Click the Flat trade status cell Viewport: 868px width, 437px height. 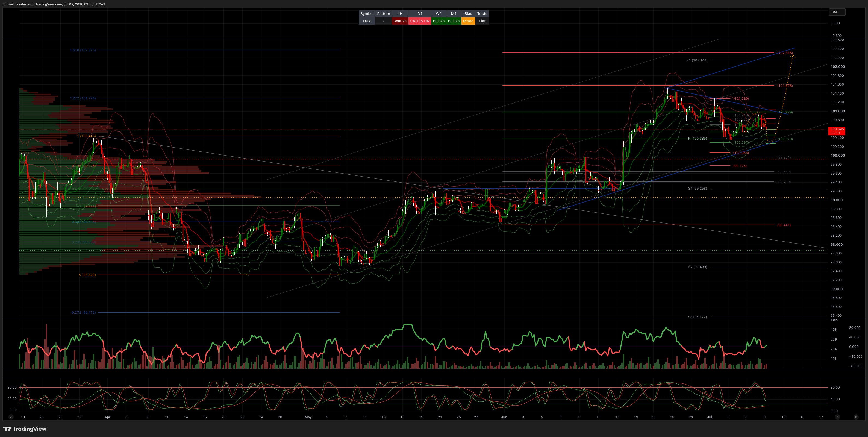click(482, 21)
